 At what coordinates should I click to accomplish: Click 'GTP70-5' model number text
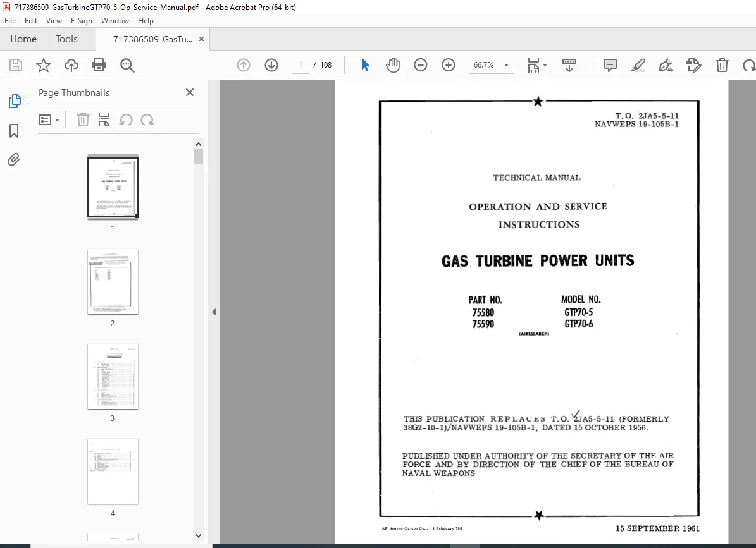point(579,312)
